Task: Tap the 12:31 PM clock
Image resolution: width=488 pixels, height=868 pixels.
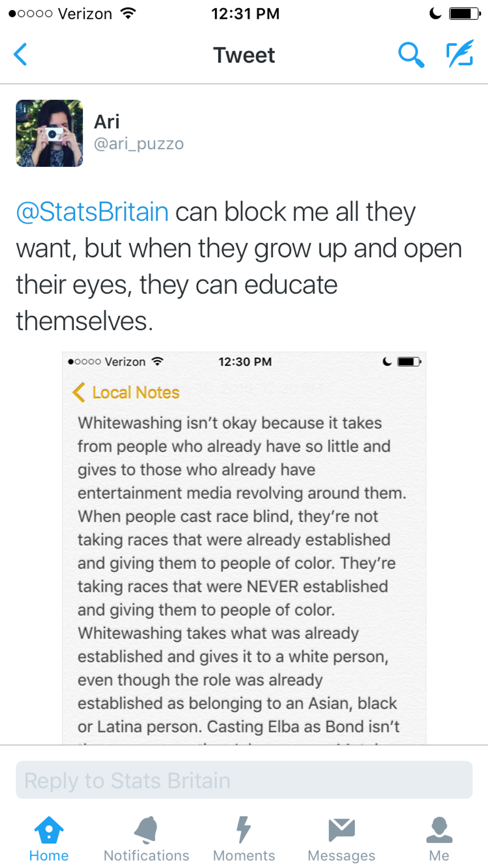Action: tap(245, 13)
